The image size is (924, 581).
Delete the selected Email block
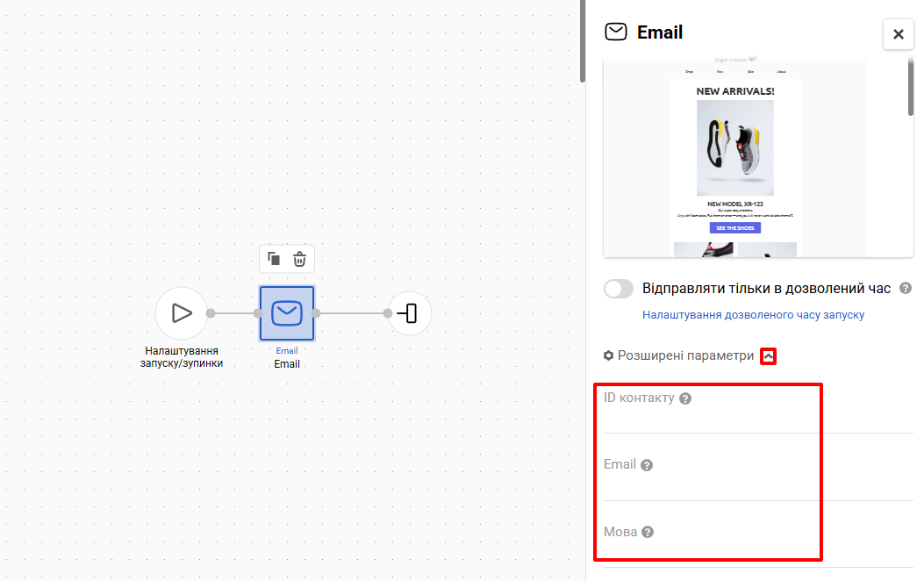[x=299, y=259]
